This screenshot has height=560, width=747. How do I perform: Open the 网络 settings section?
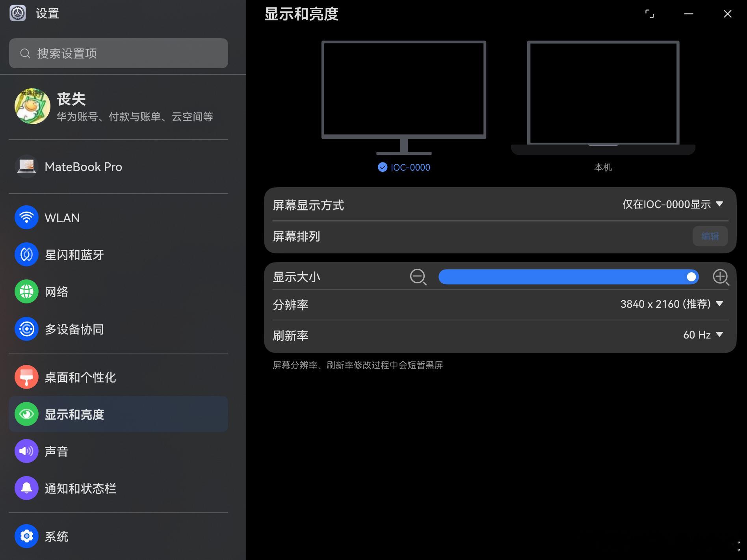coord(118,292)
